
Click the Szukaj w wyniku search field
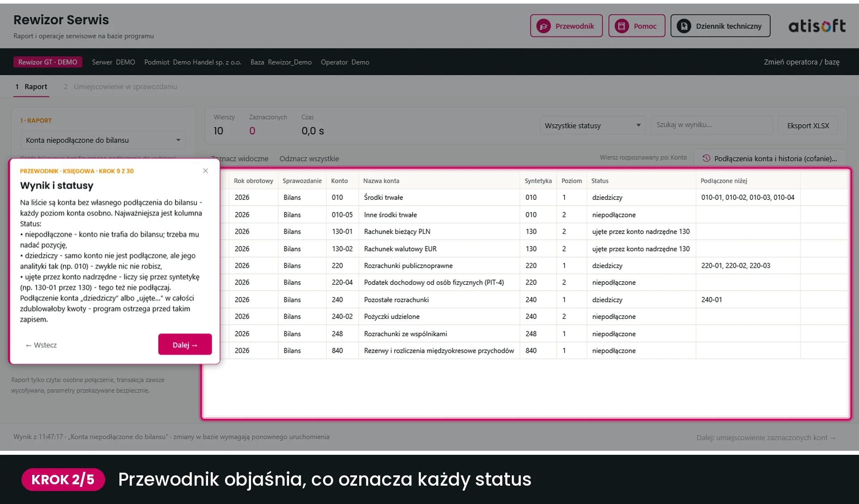(x=712, y=125)
